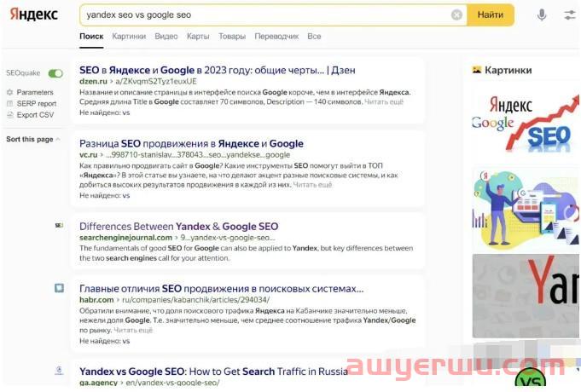
Task: Click the ga.agency favicon
Action: [59, 370]
